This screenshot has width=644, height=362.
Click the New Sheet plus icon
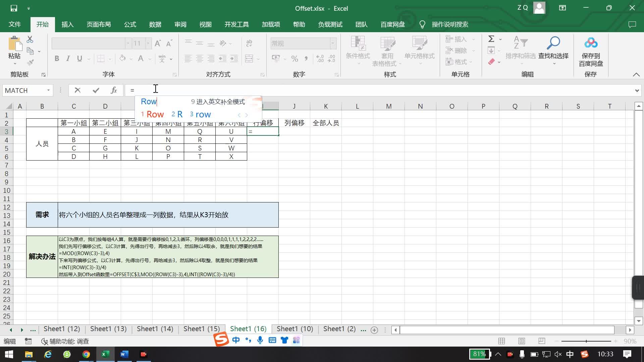coord(374,330)
